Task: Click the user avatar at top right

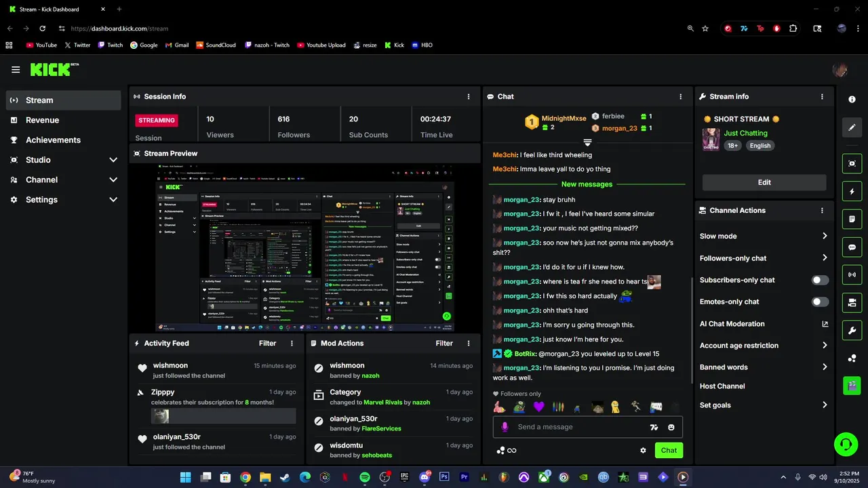Action: pos(840,70)
